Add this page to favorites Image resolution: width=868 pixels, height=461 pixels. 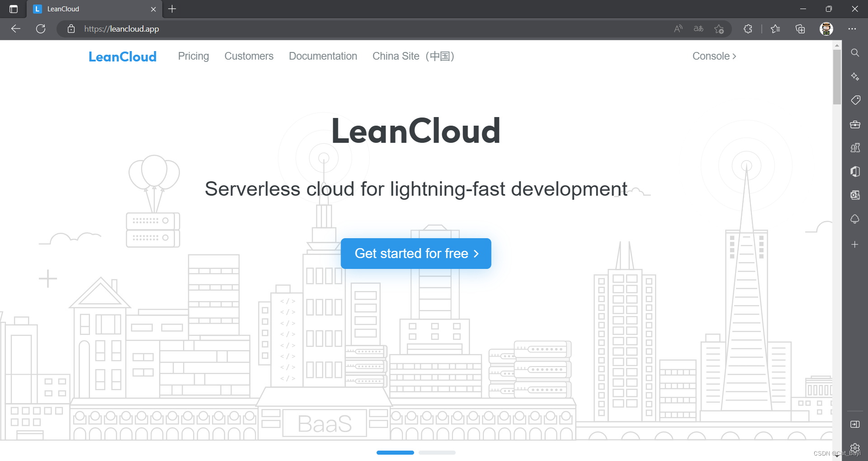719,29
